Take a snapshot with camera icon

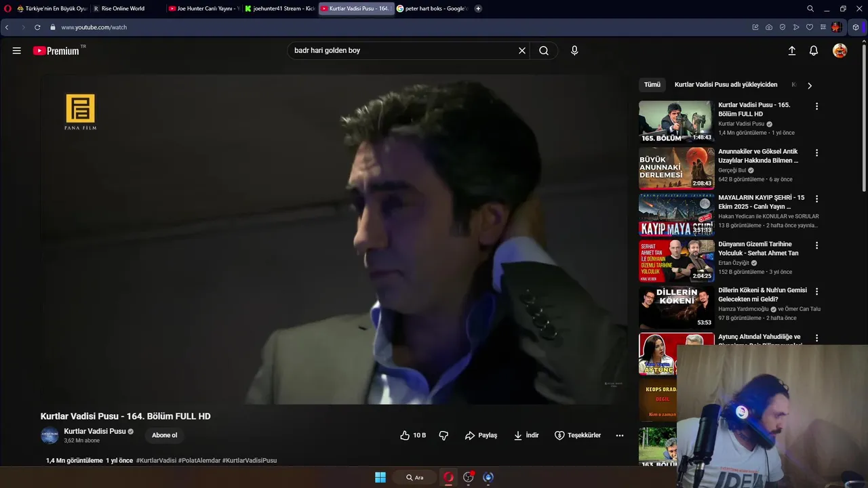(x=769, y=27)
